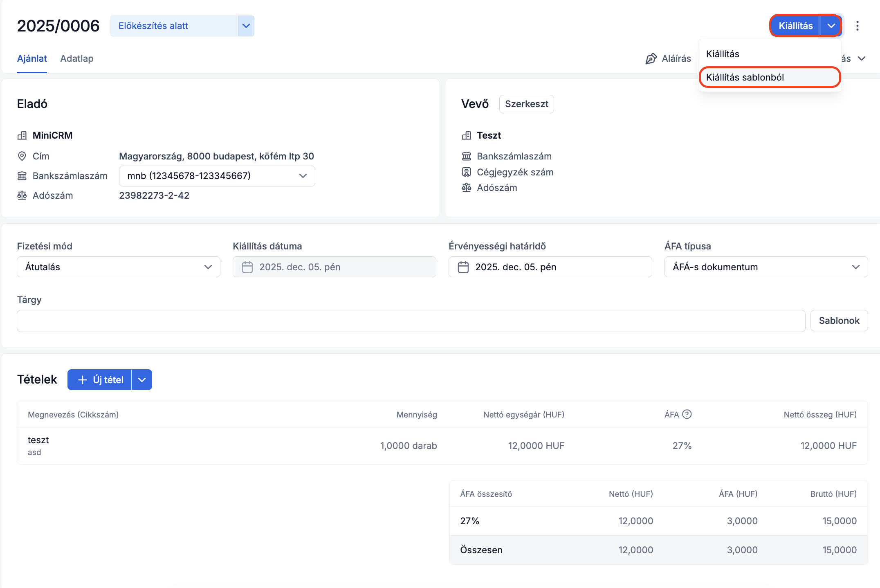Click the seller Adószám scales icon
Image resolution: width=880 pixels, height=588 pixels.
(22, 195)
